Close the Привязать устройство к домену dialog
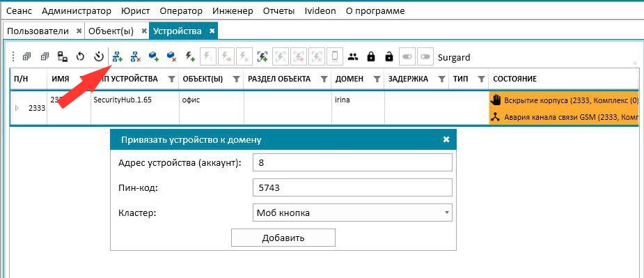 point(446,139)
